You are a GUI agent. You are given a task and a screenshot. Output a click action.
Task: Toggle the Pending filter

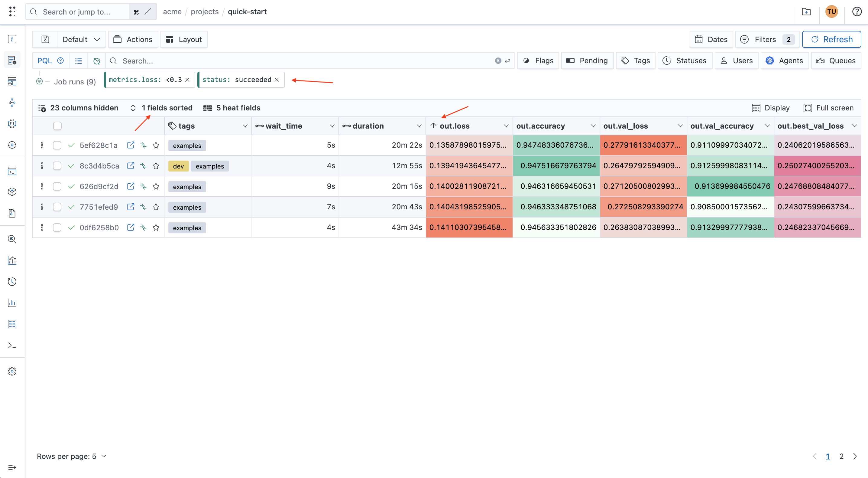coord(587,61)
